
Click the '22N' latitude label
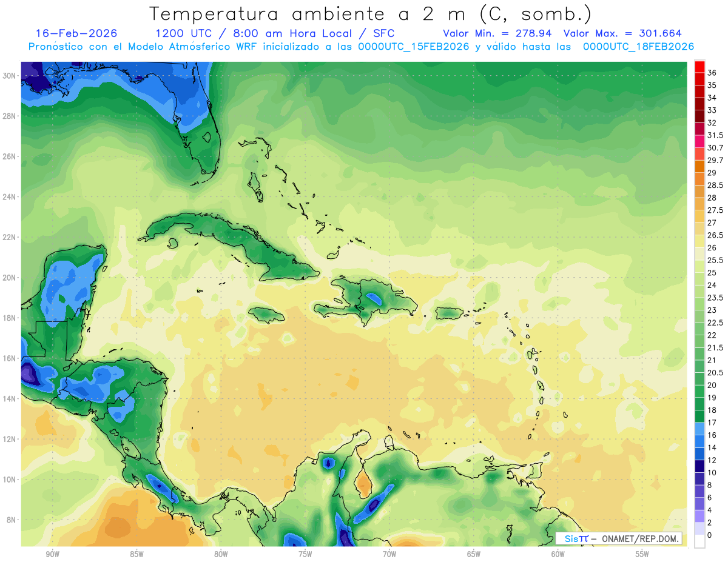(10, 237)
